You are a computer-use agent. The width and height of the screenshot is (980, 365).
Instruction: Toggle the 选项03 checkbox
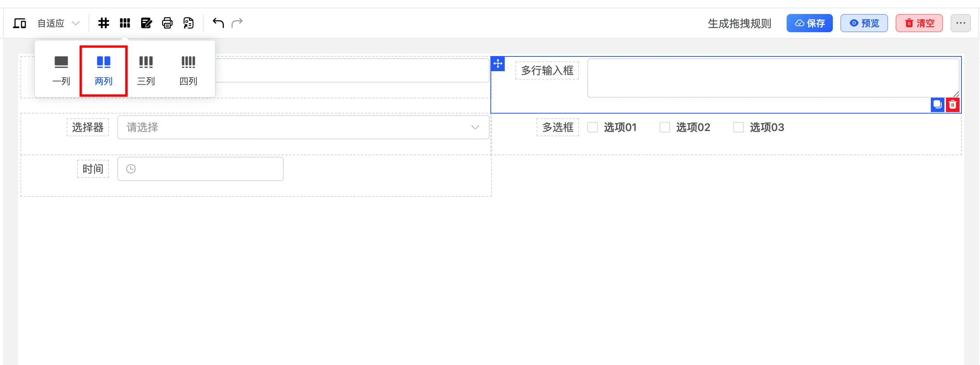coord(739,128)
